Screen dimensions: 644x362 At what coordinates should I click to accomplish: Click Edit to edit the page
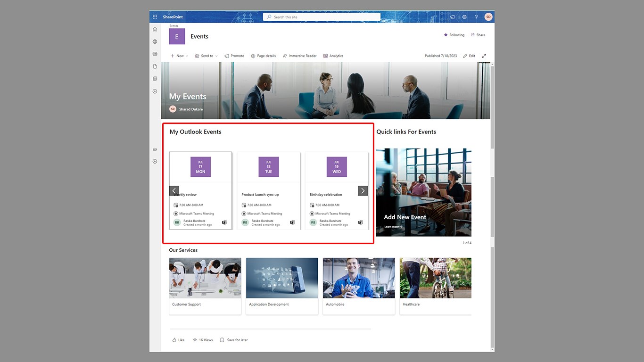coord(469,56)
